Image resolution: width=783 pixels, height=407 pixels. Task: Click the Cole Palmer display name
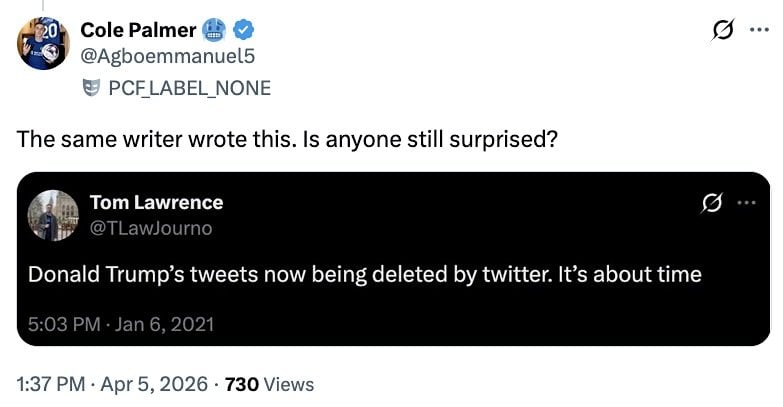(x=137, y=30)
